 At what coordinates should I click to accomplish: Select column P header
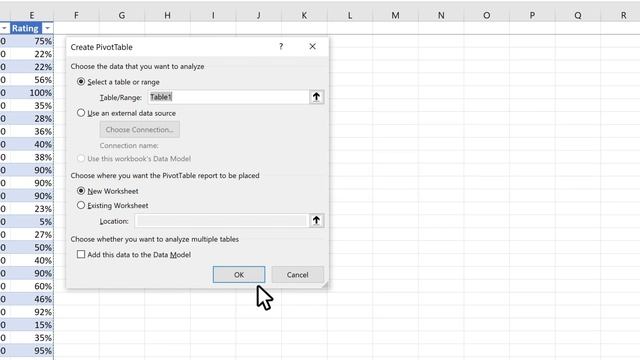(532, 16)
